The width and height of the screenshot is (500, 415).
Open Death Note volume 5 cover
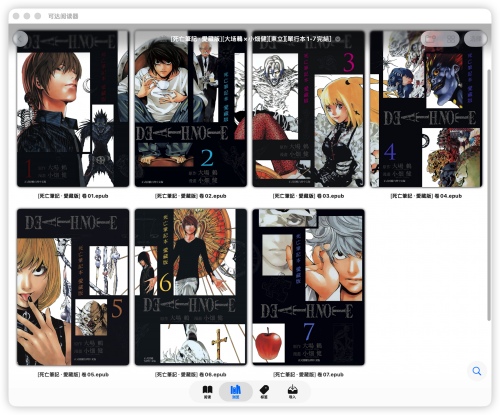point(73,287)
